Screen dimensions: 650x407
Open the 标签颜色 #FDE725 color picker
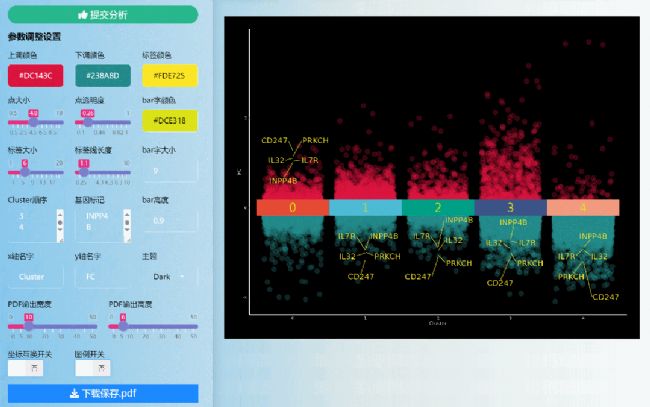169,75
